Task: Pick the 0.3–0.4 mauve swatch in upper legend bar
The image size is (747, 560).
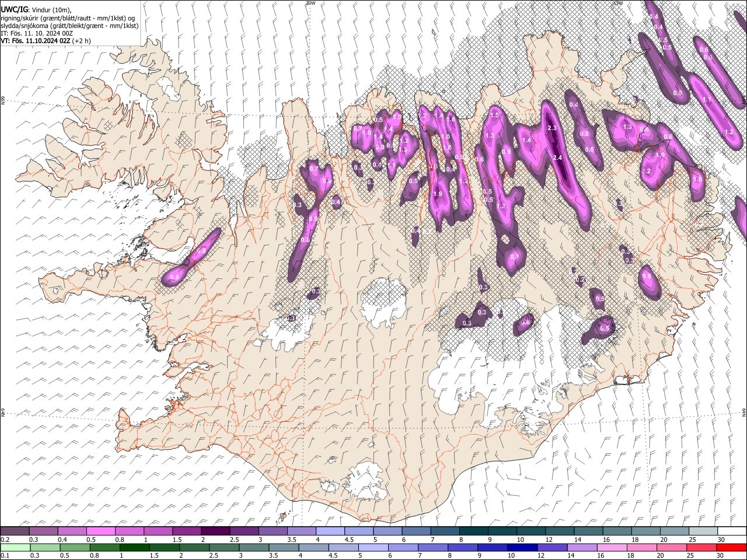Action: (x=43, y=531)
